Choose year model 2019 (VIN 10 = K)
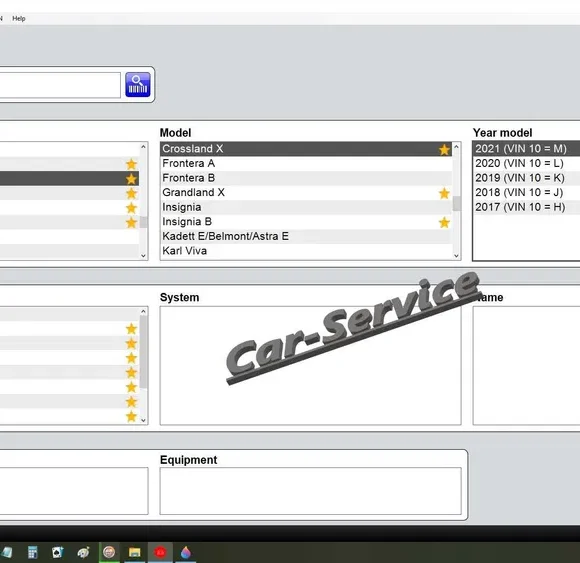This screenshot has width=580, height=563. (526, 178)
